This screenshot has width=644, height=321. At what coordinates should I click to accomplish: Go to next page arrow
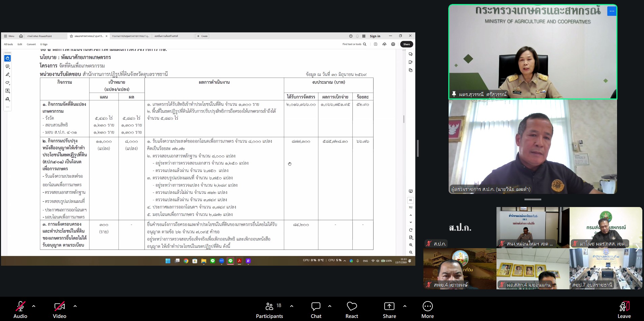click(x=411, y=222)
